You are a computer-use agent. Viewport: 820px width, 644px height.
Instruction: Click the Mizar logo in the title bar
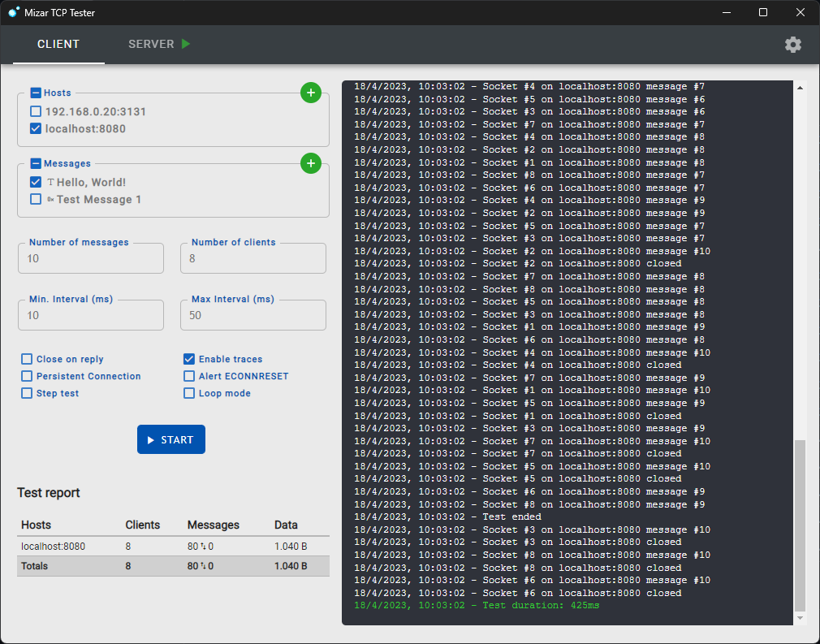tap(11, 12)
